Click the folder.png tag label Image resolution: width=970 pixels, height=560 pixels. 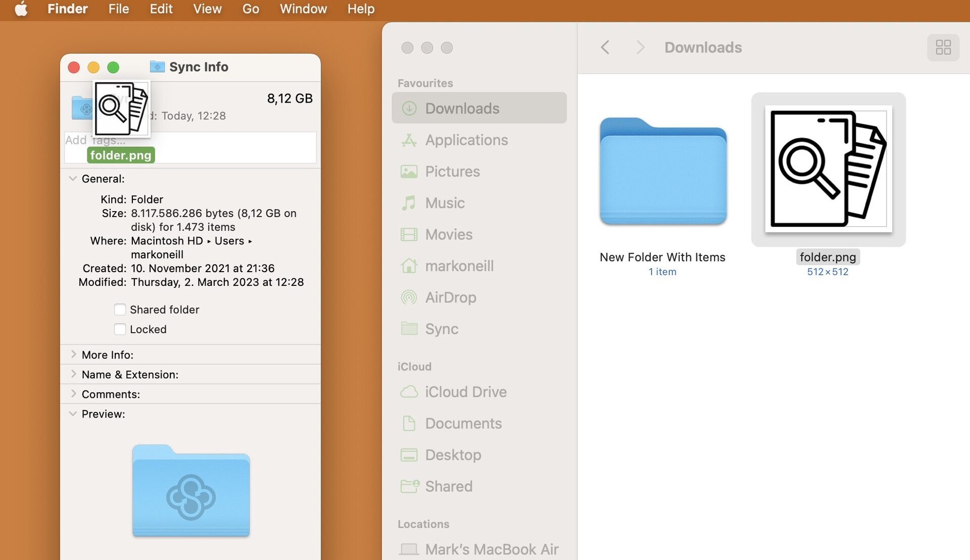pyautogui.click(x=121, y=155)
